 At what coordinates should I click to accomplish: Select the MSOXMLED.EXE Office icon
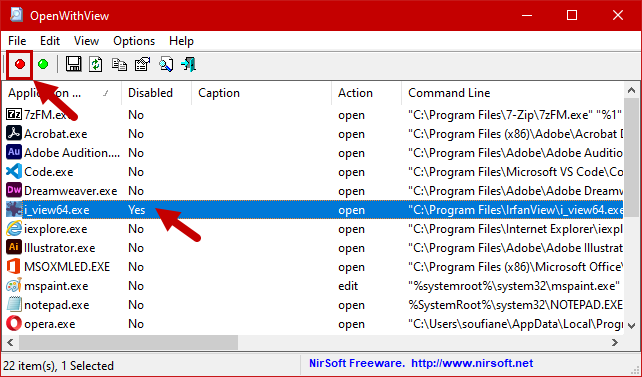(14, 266)
